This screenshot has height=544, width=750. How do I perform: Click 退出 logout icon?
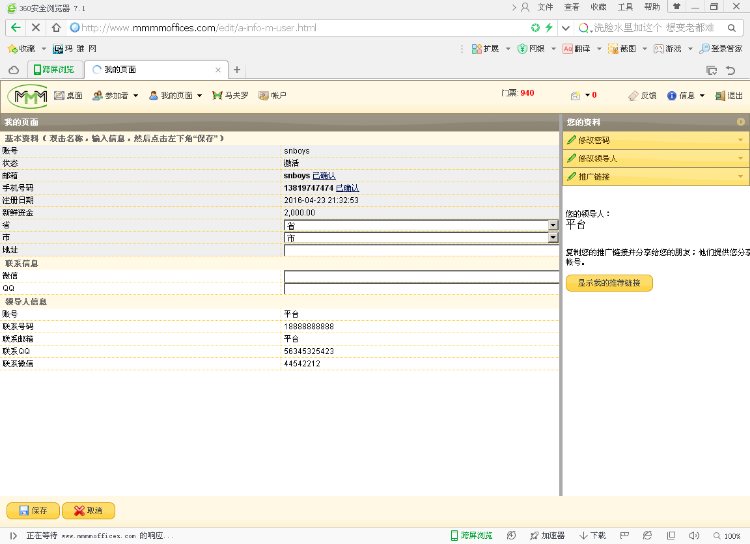point(729,96)
